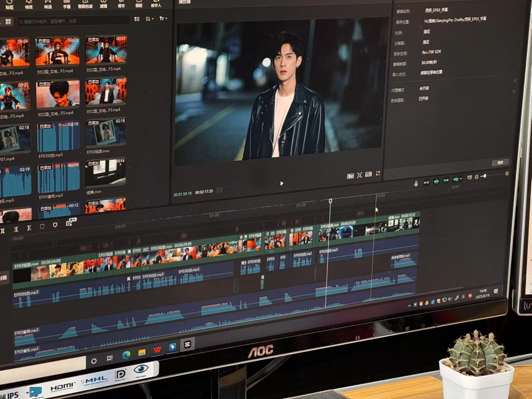Viewport: 532px width, 399px height.
Task: Open Microsoft Edge from the taskbar
Action: [x=126, y=355]
